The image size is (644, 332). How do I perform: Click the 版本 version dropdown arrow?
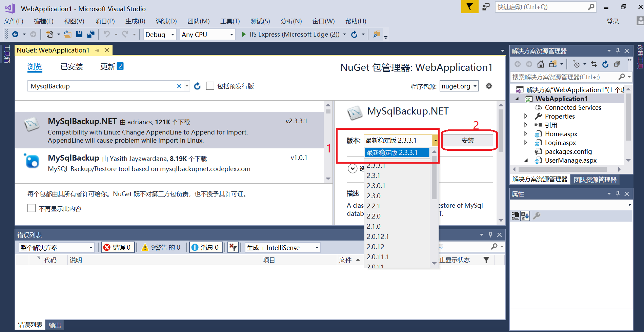435,140
